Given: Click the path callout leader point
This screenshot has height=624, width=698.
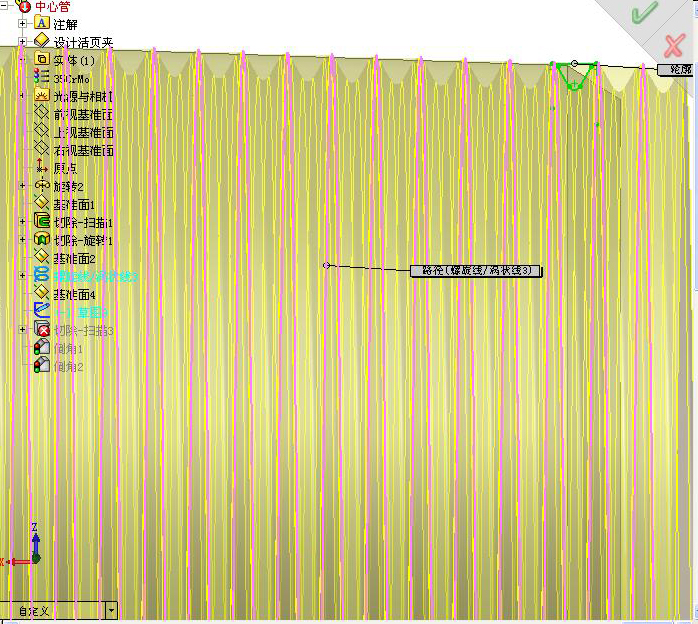Looking at the screenshot, I should (326, 265).
